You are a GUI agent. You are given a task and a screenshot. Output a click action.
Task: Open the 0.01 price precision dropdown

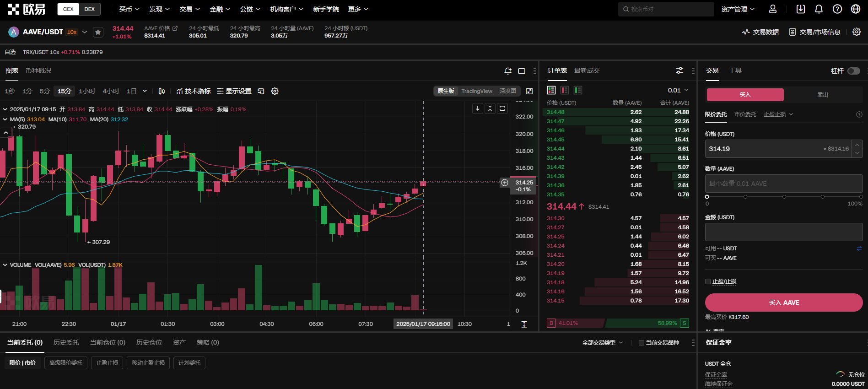tap(678, 90)
